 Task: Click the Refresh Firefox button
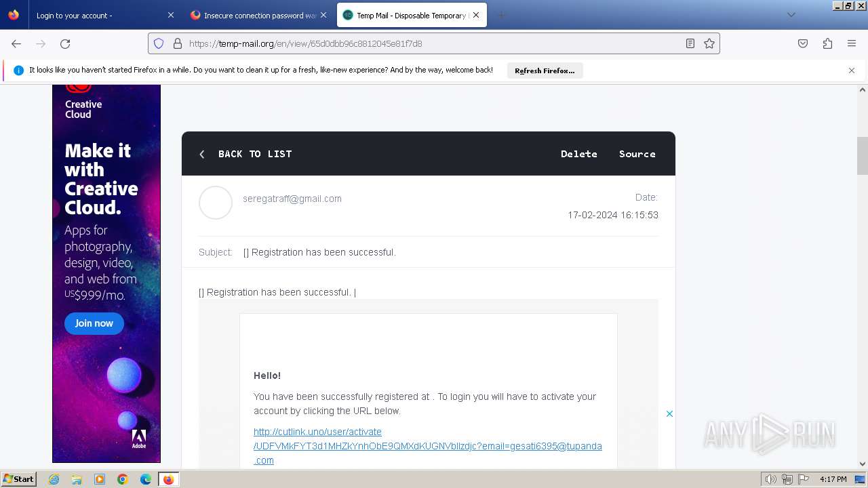pos(545,70)
